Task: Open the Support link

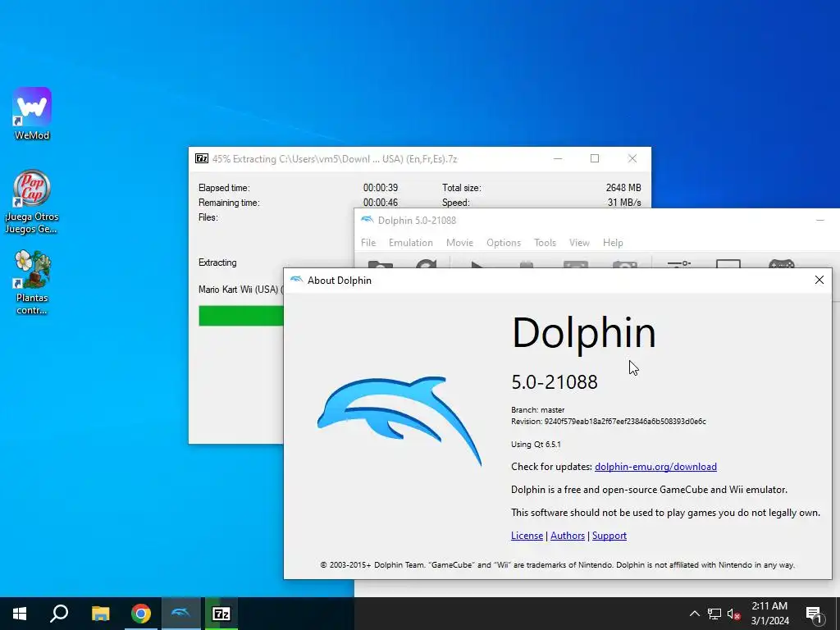Action: pos(609,536)
